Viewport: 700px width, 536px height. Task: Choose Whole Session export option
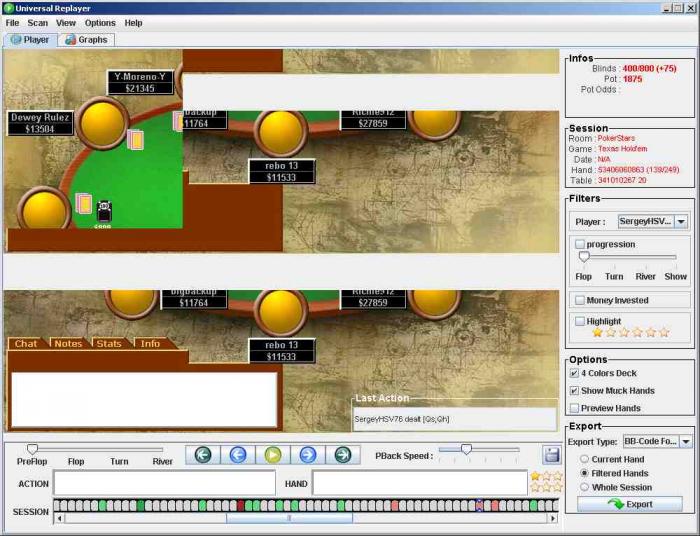coord(584,487)
